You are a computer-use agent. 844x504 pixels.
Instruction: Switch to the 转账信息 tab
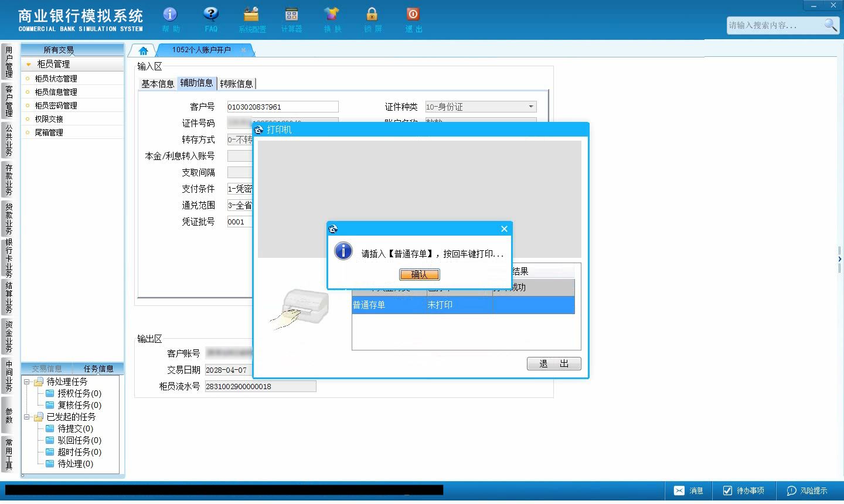coord(236,84)
